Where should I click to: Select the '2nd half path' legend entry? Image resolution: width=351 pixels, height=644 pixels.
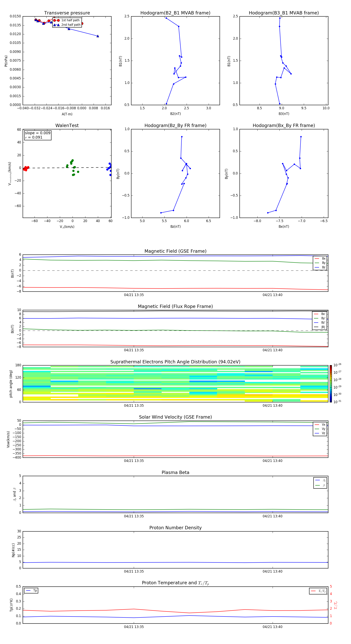click(67, 25)
